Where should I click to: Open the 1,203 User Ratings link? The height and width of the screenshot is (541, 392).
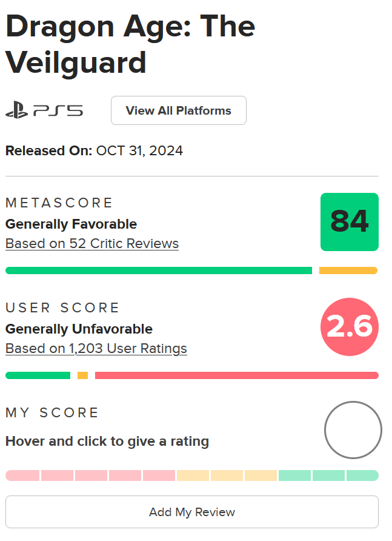[x=96, y=349]
